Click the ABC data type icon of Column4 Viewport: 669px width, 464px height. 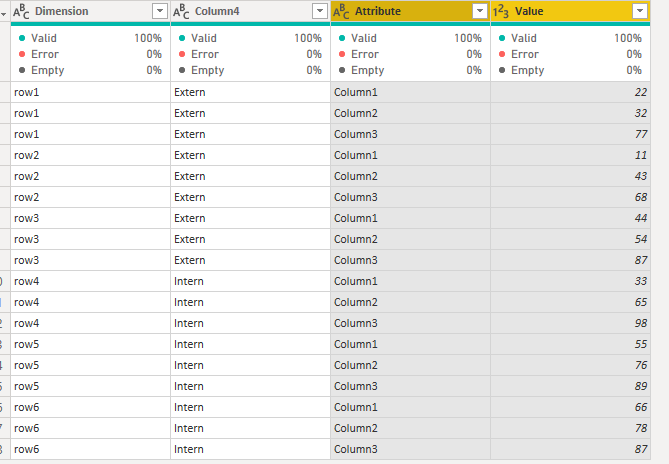click(x=181, y=12)
